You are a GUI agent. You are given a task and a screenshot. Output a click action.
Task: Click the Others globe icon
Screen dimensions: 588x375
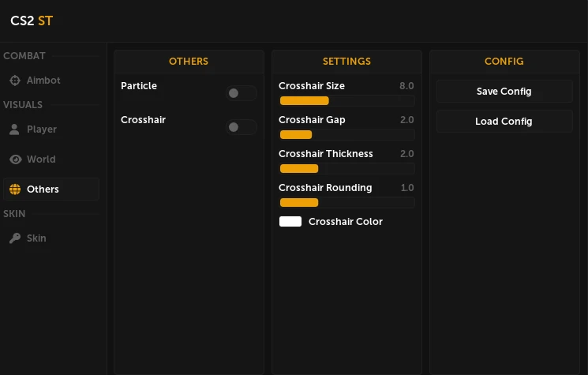click(x=15, y=189)
